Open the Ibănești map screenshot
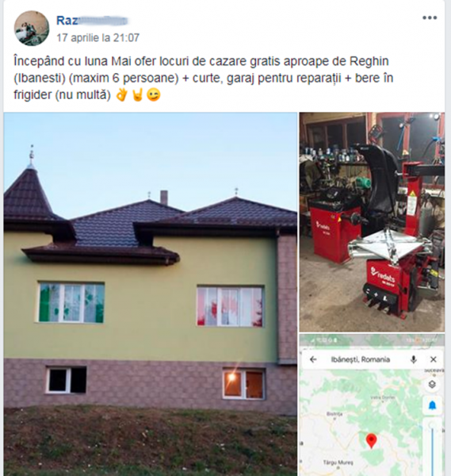The height and width of the screenshot is (476, 451). click(372, 405)
